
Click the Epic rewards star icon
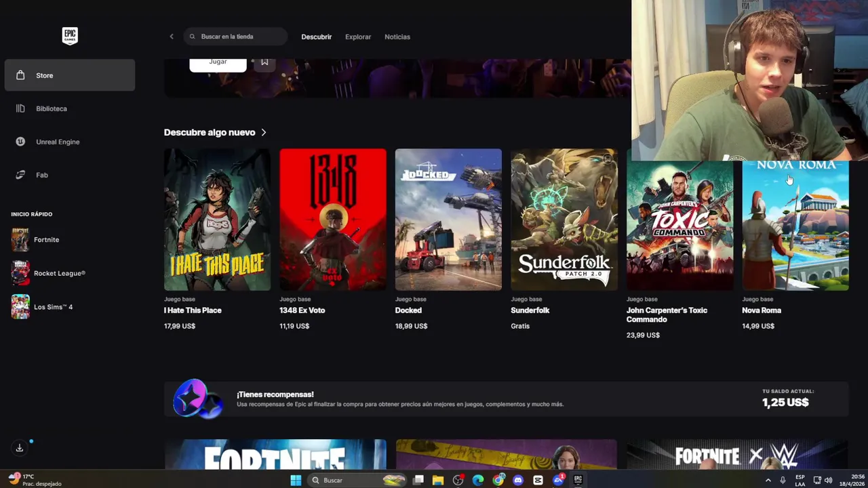tap(197, 399)
